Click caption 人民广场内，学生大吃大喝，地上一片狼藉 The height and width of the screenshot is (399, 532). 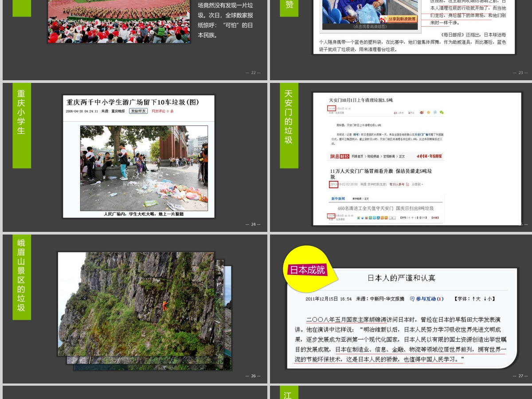click(x=144, y=214)
